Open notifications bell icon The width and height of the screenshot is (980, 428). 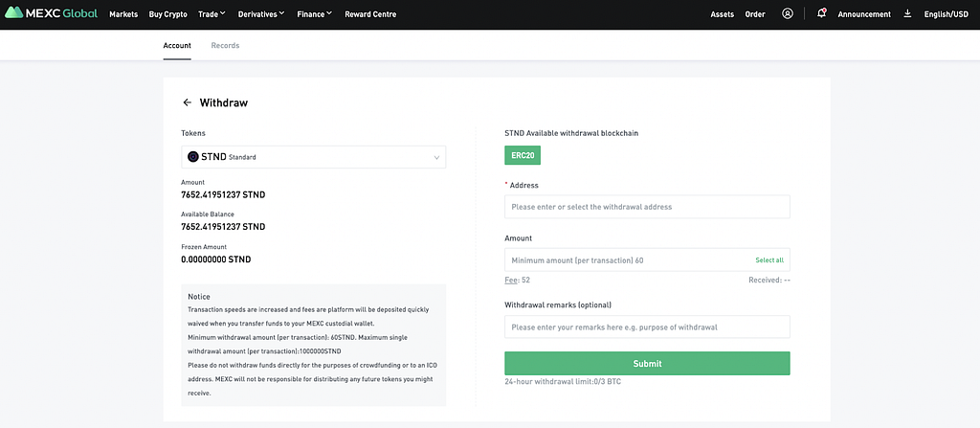click(822, 13)
